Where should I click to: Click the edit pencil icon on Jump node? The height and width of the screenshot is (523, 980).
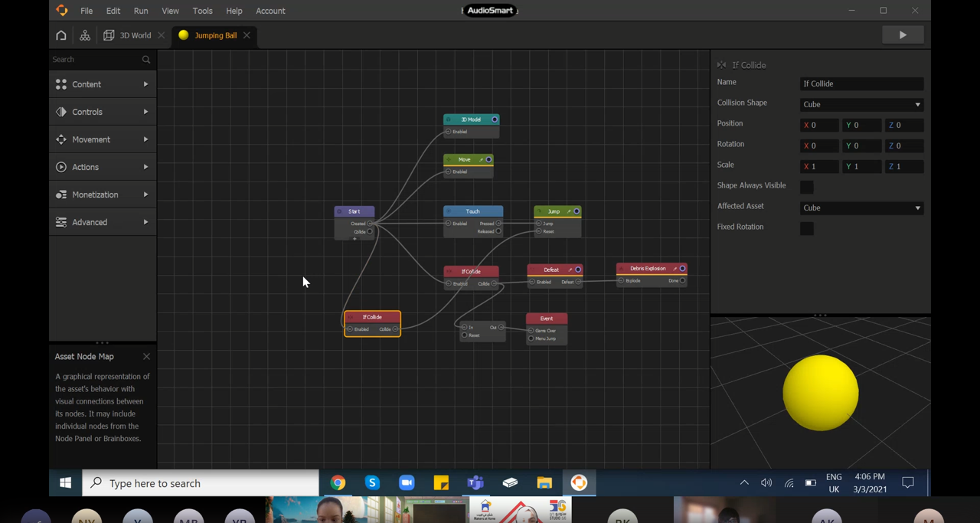click(570, 211)
